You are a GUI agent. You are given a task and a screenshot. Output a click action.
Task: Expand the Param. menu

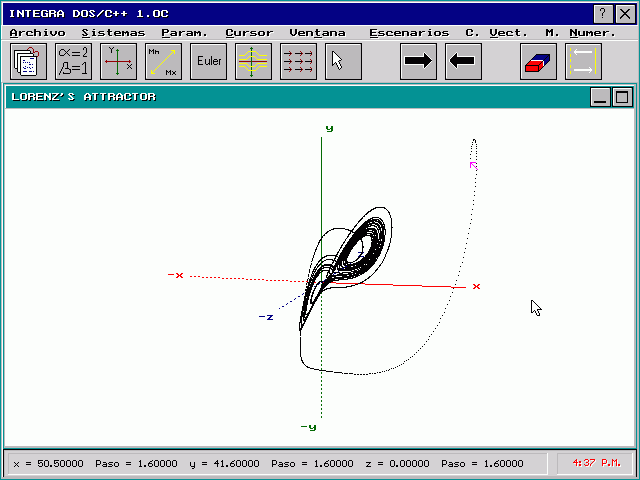[x=184, y=32]
